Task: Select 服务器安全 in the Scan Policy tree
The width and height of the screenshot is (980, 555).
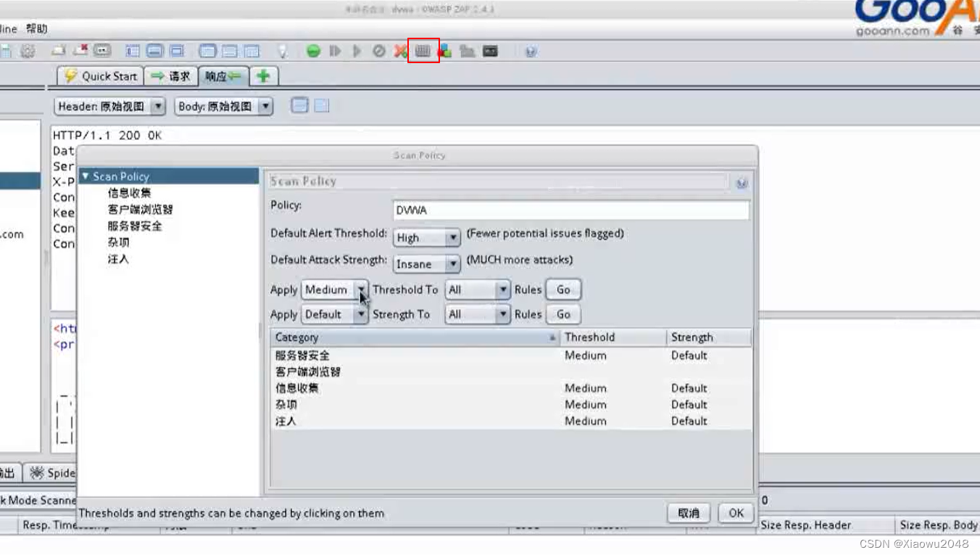Action: click(135, 226)
